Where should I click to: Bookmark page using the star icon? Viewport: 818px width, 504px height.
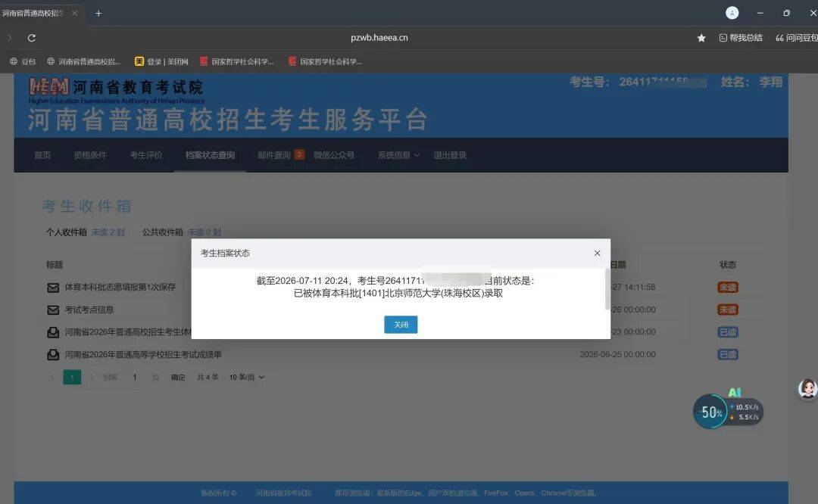click(701, 38)
